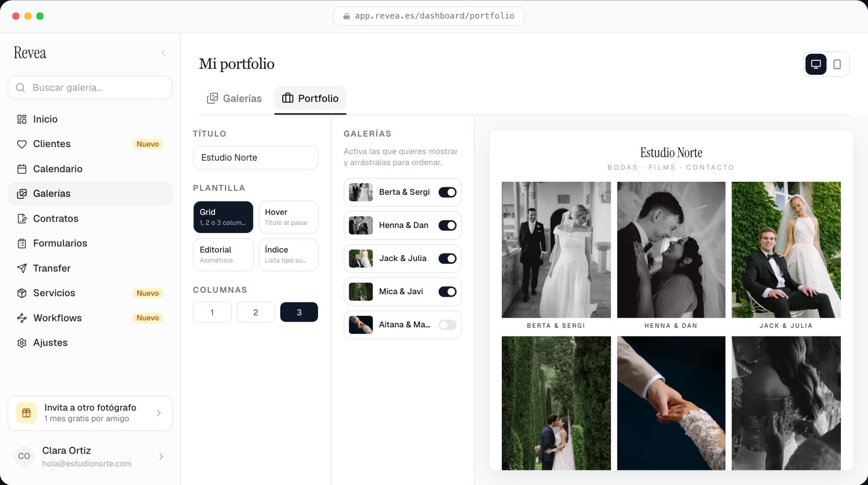868x485 pixels.
Task: Click the Transfer paper-plane icon
Action: 22,268
